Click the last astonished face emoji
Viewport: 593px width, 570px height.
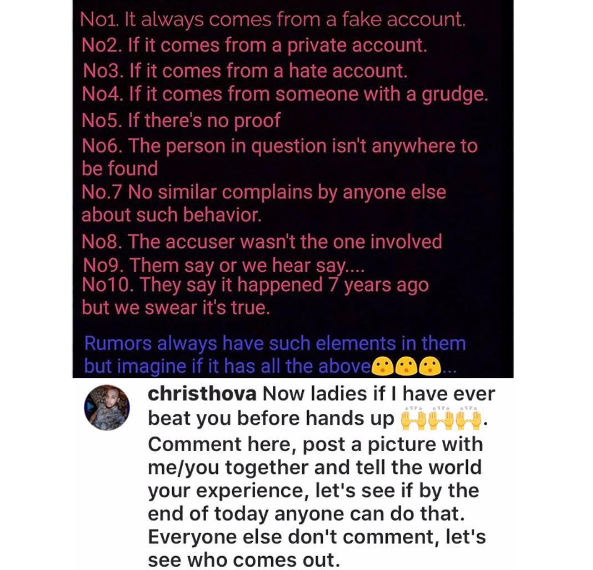(x=430, y=366)
